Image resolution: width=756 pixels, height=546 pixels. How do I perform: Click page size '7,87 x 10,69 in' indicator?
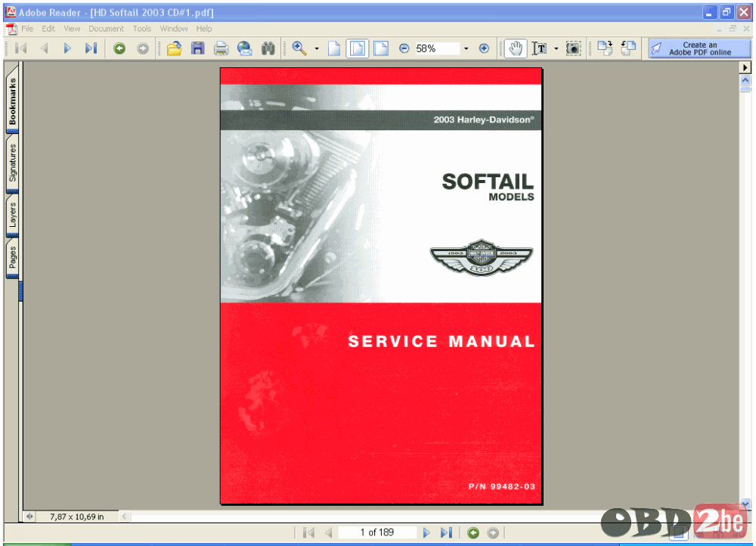tap(77, 517)
